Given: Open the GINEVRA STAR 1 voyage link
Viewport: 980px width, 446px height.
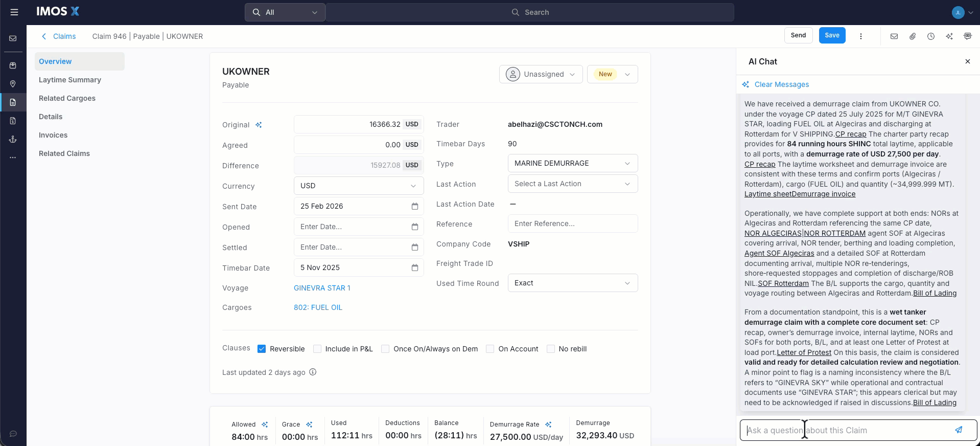Looking at the screenshot, I should (322, 288).
